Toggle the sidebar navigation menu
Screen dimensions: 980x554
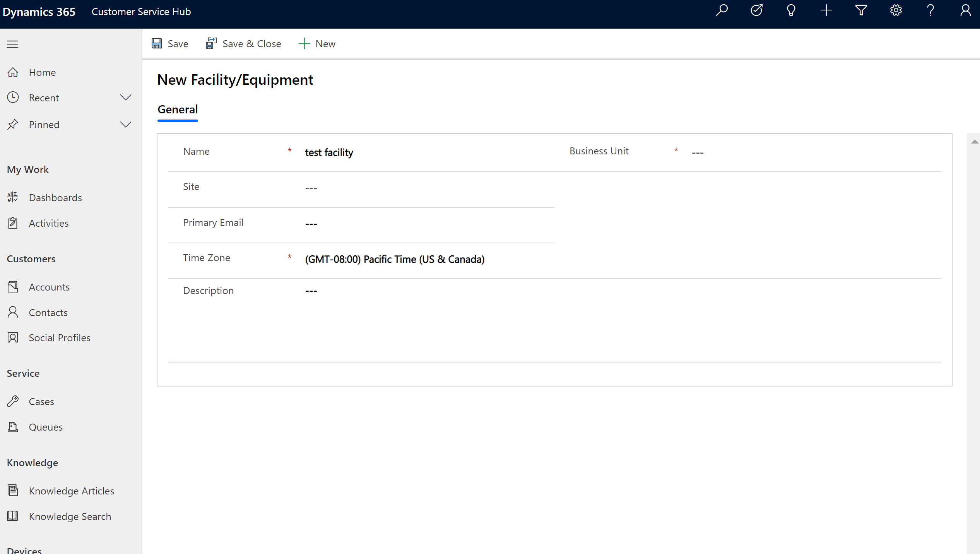pyautogui.click(x=13, y=44)
